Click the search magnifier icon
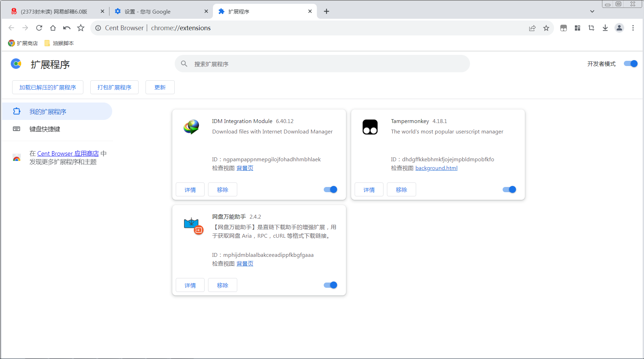This screenshot has height=359, width=644. [184, 64]
